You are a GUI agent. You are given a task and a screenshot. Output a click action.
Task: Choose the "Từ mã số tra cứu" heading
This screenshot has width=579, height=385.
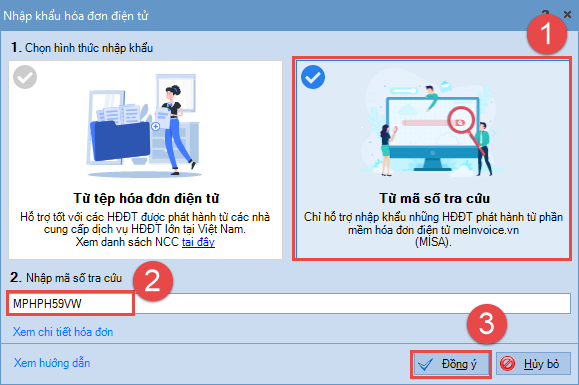point(434,198)
